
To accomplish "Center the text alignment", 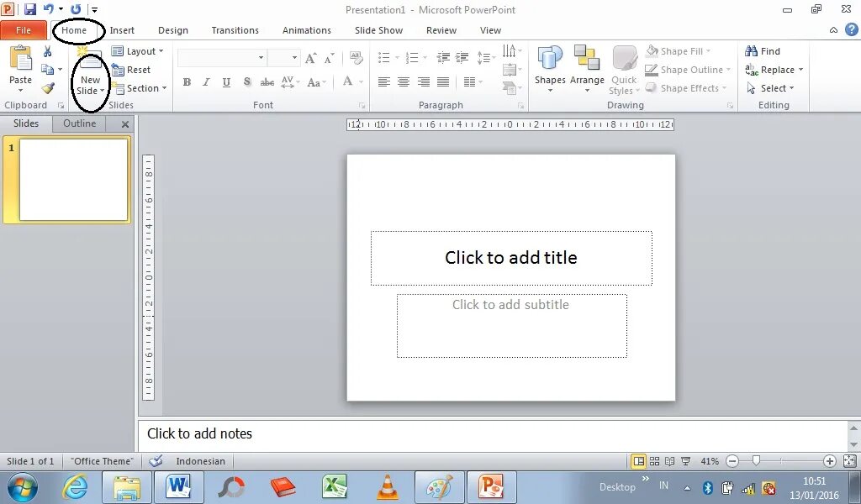I will pyautogui.click(x=404, y=82).
